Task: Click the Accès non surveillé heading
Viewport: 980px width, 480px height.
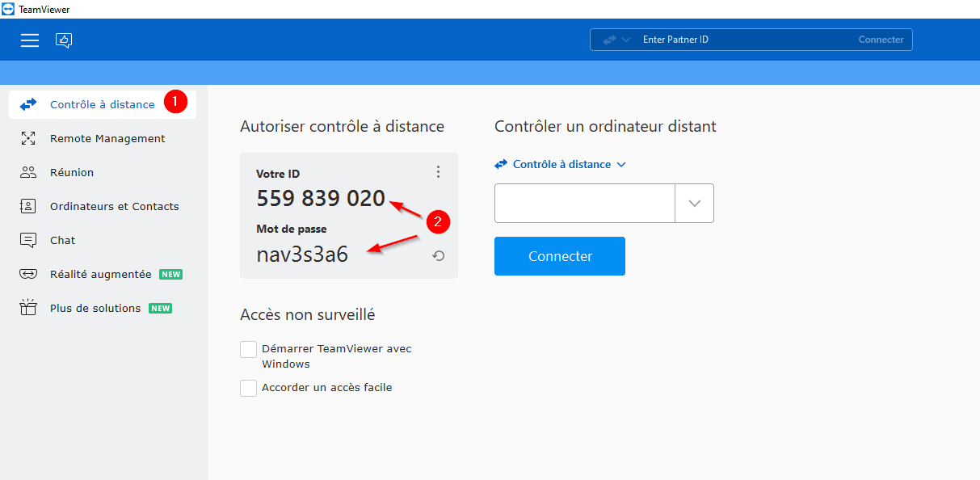Action: (x=307, y=315)
